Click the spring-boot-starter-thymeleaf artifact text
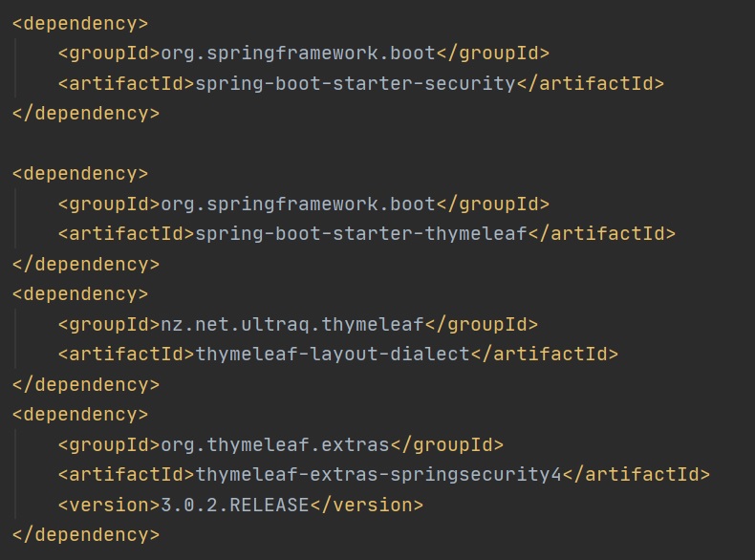 [361, 233]
